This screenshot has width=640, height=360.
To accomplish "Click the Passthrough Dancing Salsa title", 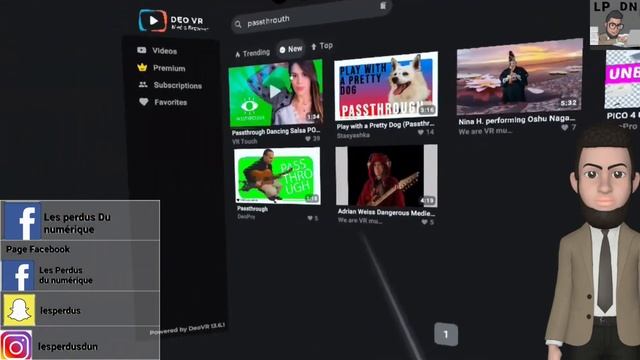I will 276,132.
